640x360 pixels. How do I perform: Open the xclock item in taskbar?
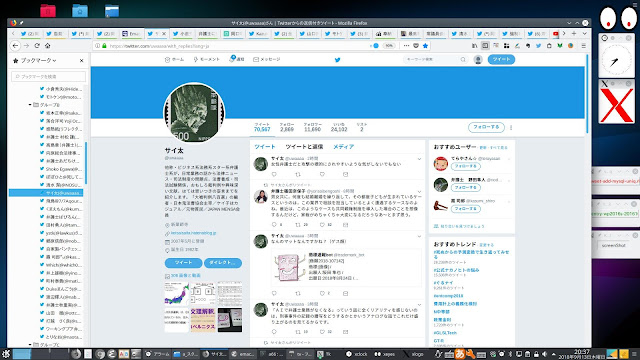(357, 354)
